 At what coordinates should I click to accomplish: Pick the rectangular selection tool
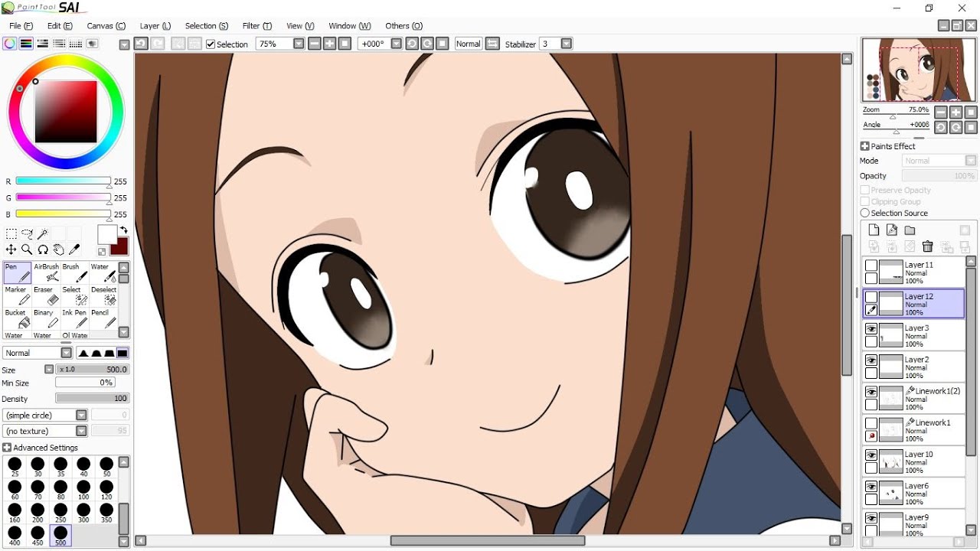pyautogui.click(x=11, y=234)
